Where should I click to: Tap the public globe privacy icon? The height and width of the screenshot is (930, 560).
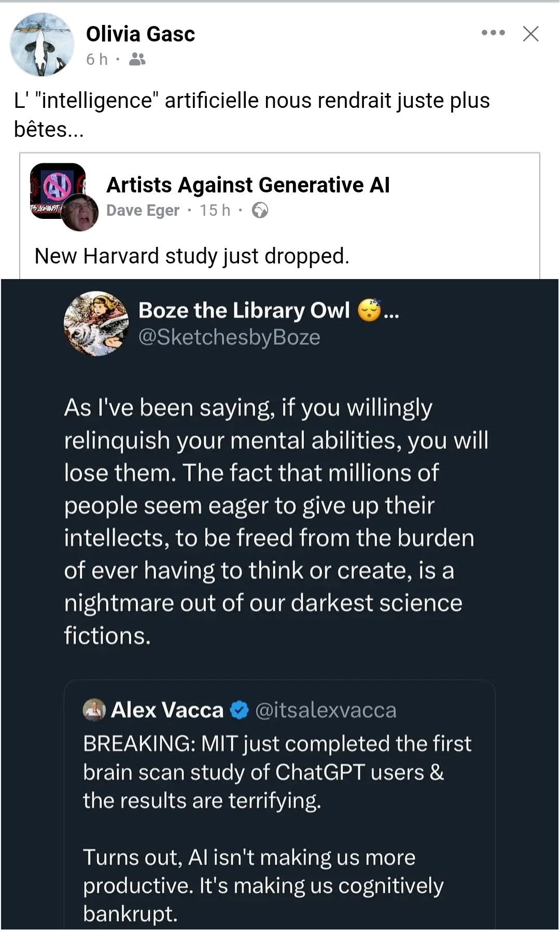pos(260,210)
